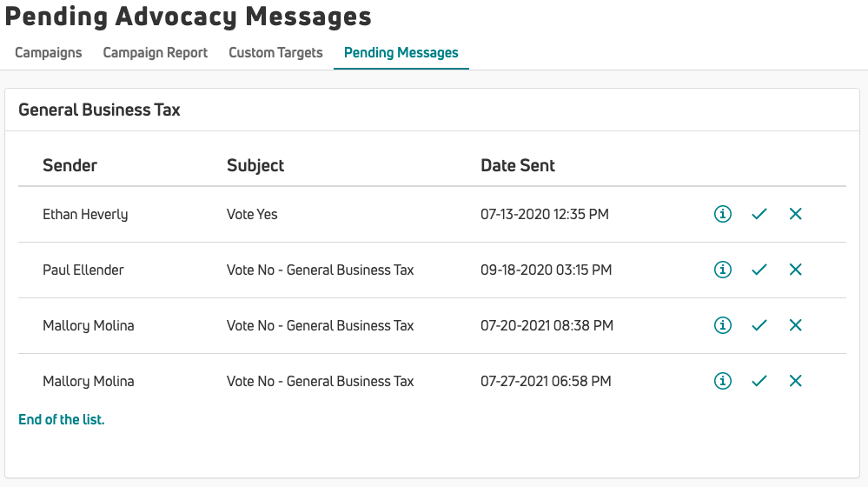Go to the Custom Targets tab
The image size is (868, 487).
pyautogui.click(x=275, y=53)
